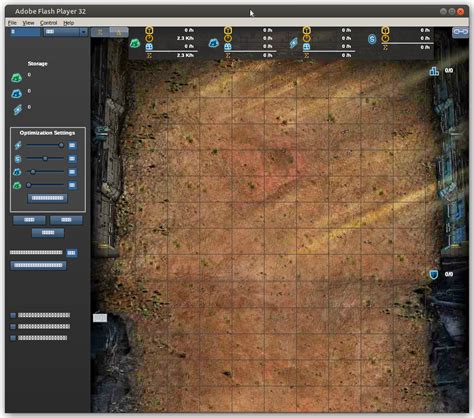
Task: Toggle the first checkbox at bottom left
Action: pyautogui.click(x=13, y=315)
